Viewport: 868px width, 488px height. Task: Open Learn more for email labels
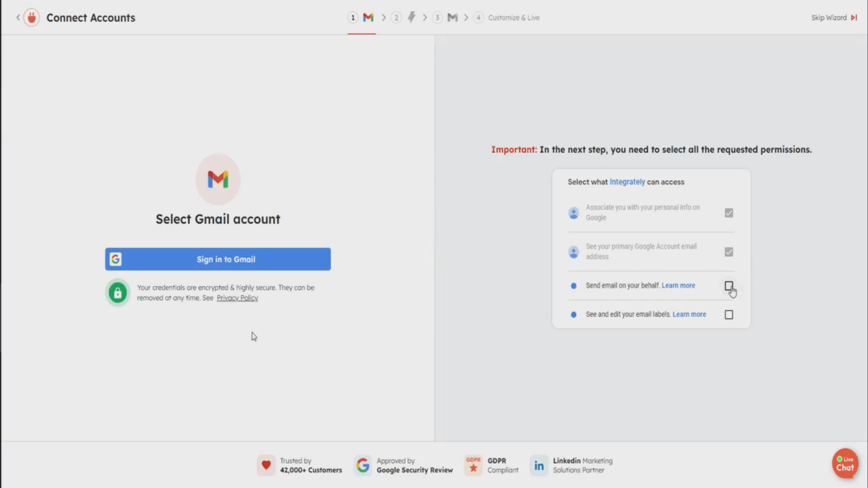point(689,314)
